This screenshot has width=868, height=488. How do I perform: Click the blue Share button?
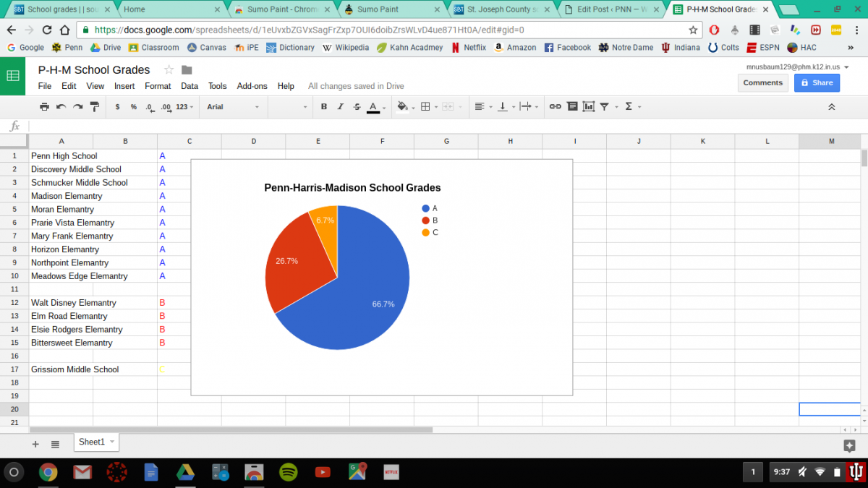point(817,82)
